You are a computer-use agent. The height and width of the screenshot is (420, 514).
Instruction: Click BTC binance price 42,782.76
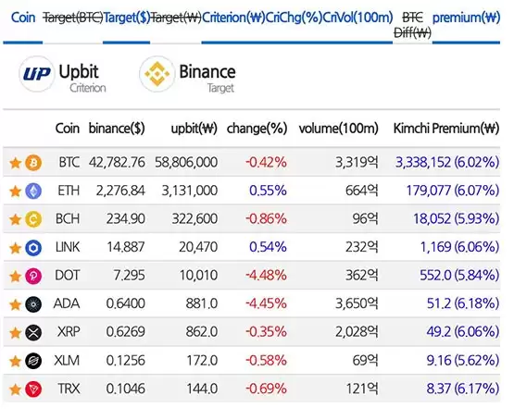[117, 163]
